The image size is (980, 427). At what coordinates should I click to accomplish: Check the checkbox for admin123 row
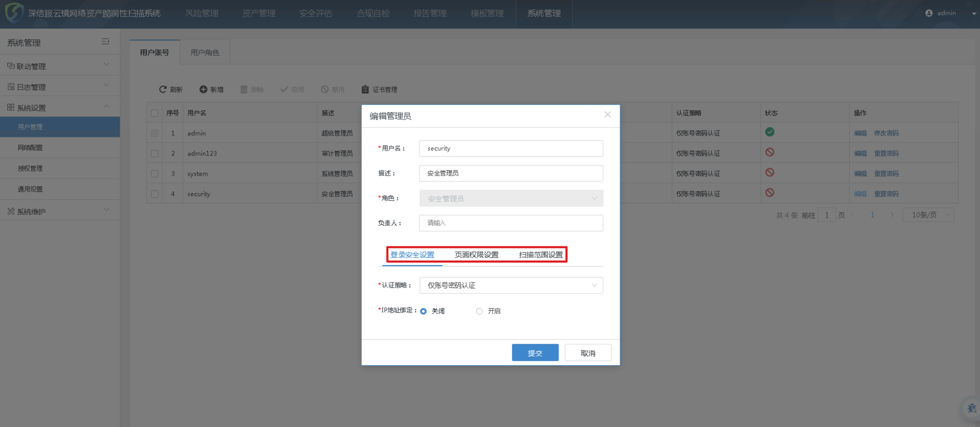(155, 154)
